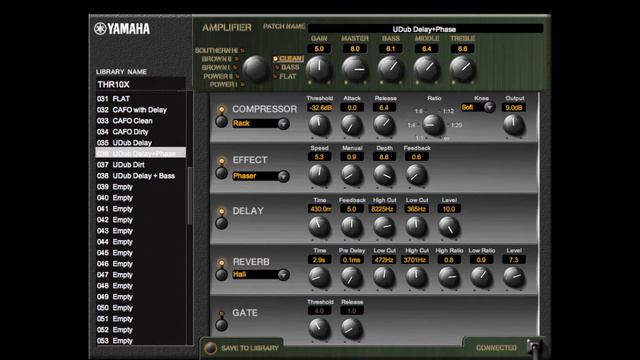Click the Compressor Release knob

click(384, 124)
